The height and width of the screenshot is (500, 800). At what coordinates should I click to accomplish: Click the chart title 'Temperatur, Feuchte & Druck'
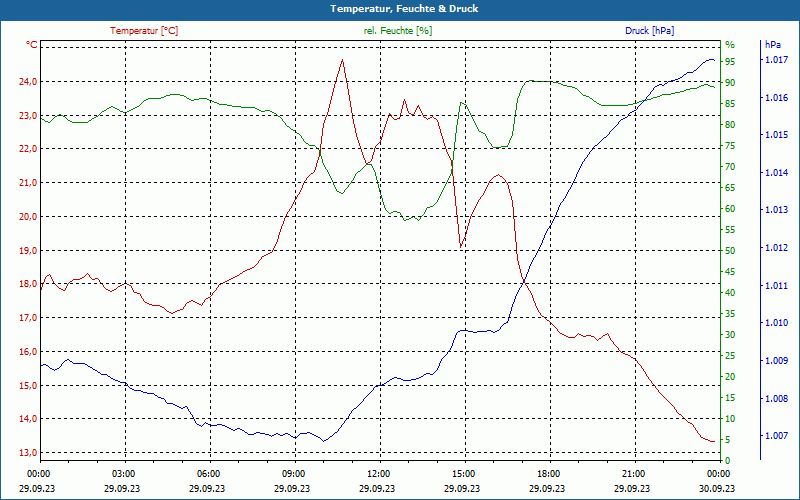coord(404,9)
